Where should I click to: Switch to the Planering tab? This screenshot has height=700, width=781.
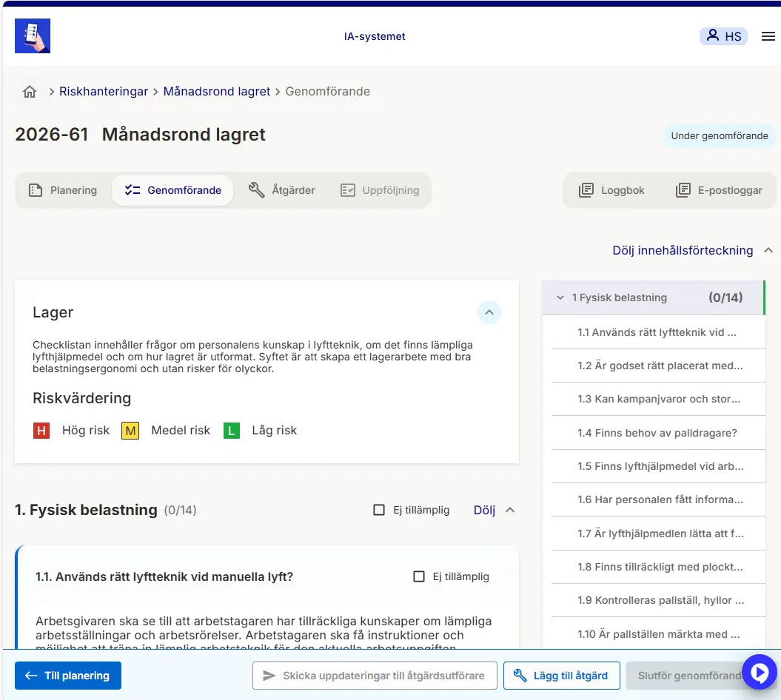(x=64, y=189)
